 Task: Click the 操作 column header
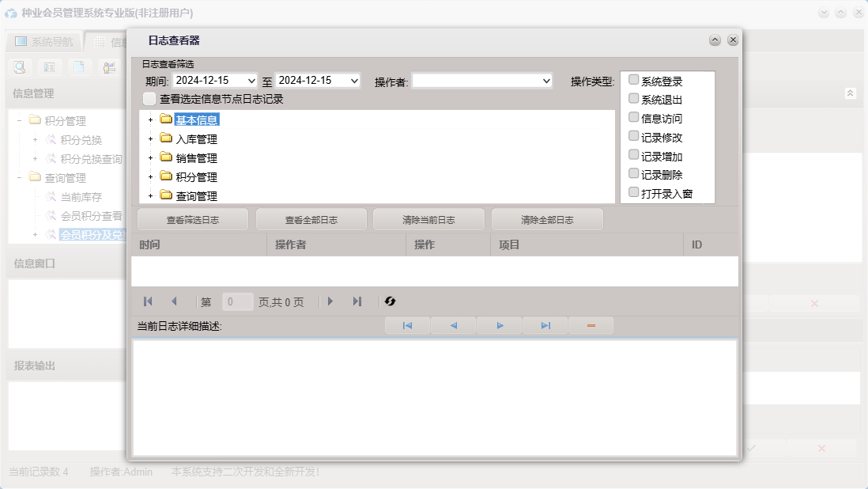(x=448, y=244)
